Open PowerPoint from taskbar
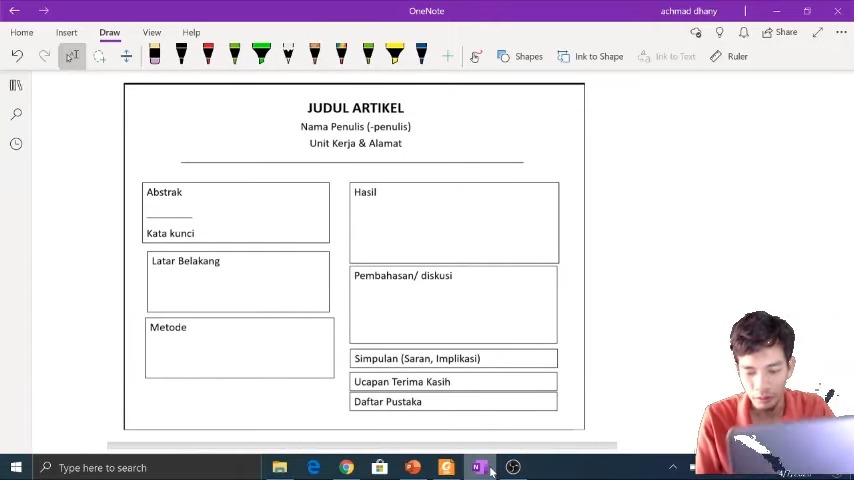Screen dimensions: 854x480 coord(413,467)
